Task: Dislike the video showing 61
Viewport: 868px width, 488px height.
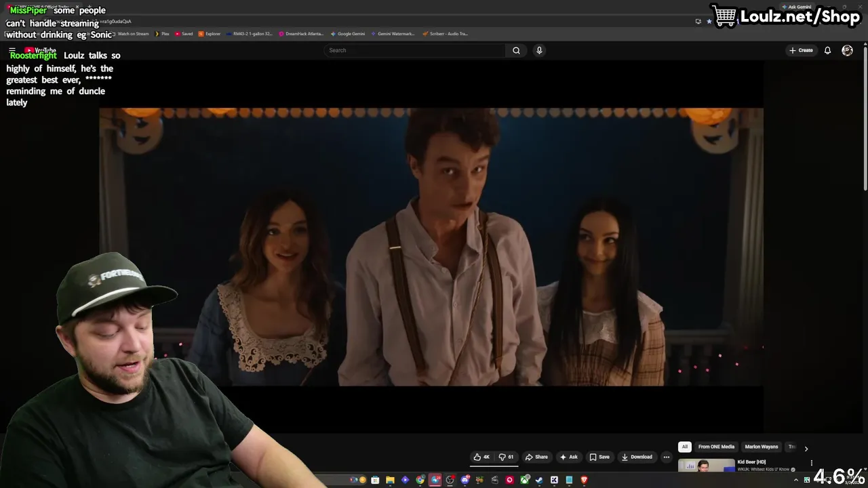Action: click(x=507, y=457)
